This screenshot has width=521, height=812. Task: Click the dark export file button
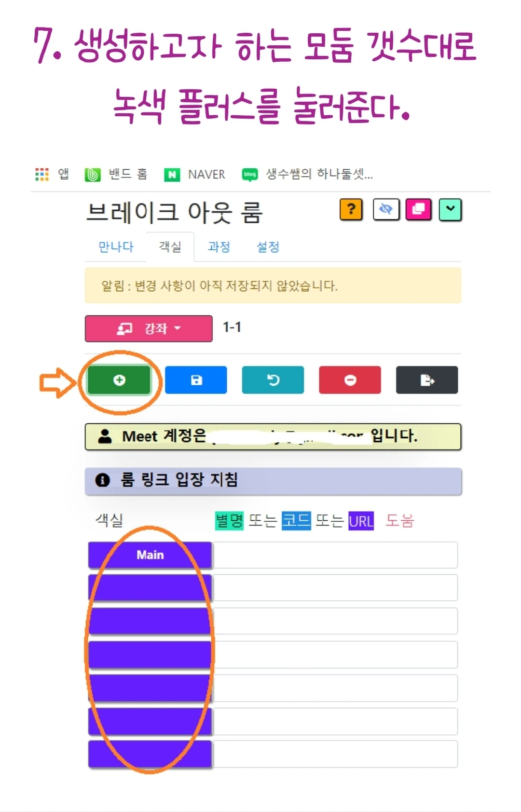point(427,380)
